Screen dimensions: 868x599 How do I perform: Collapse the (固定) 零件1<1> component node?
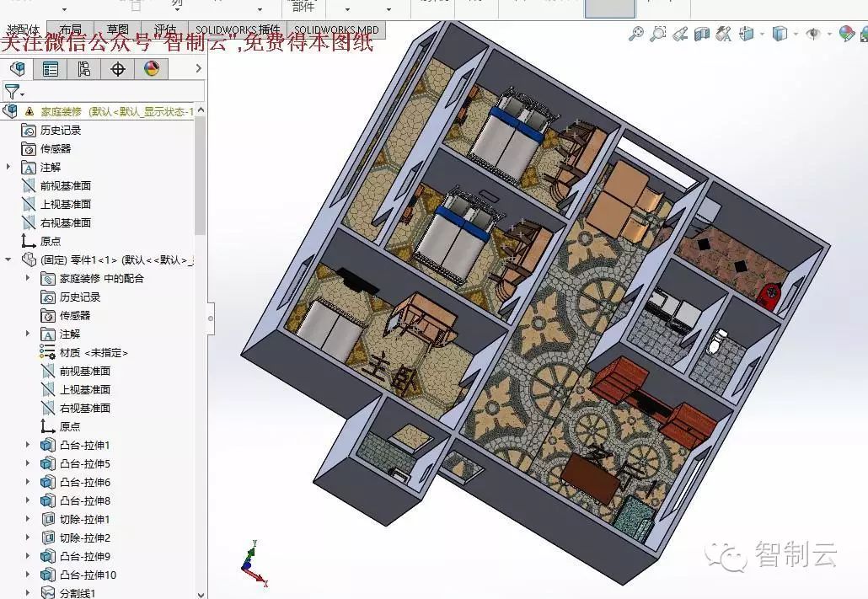point(8,259)
